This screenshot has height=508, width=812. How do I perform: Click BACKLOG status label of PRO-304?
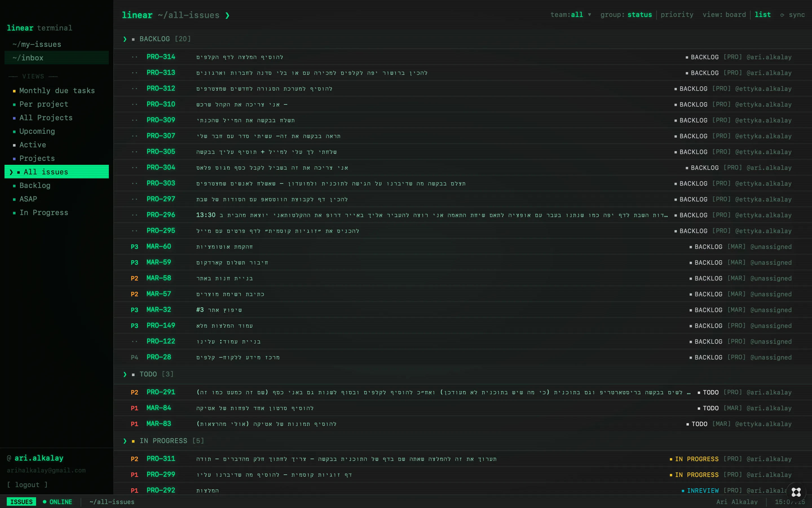705,168
